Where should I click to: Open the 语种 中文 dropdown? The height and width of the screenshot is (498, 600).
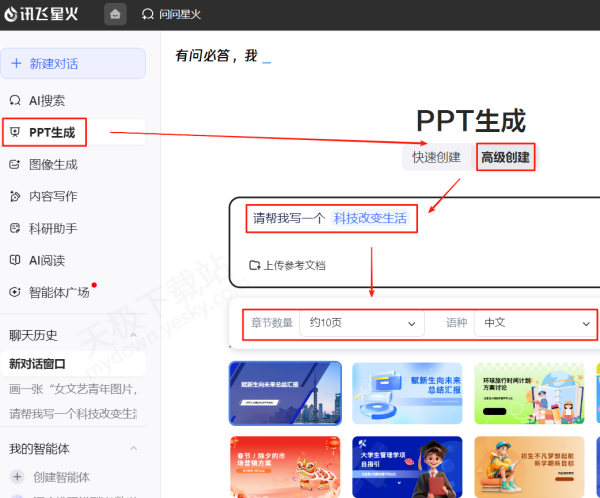(535, 323)
